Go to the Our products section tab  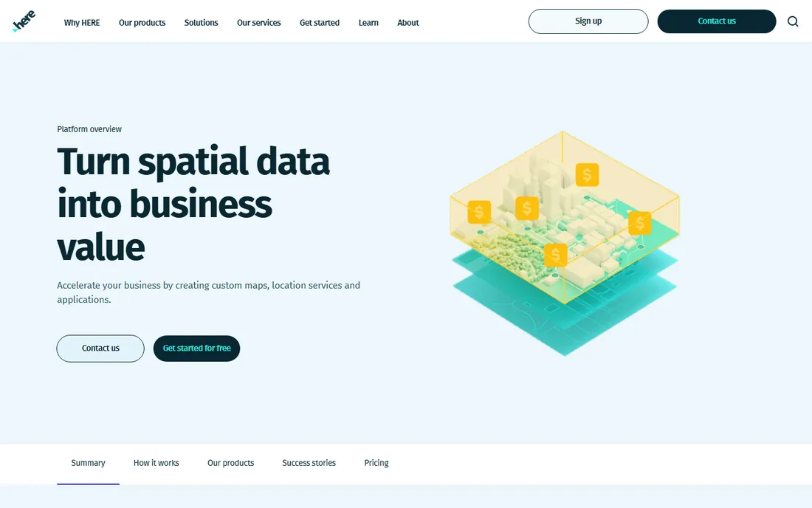click(231, 464)
